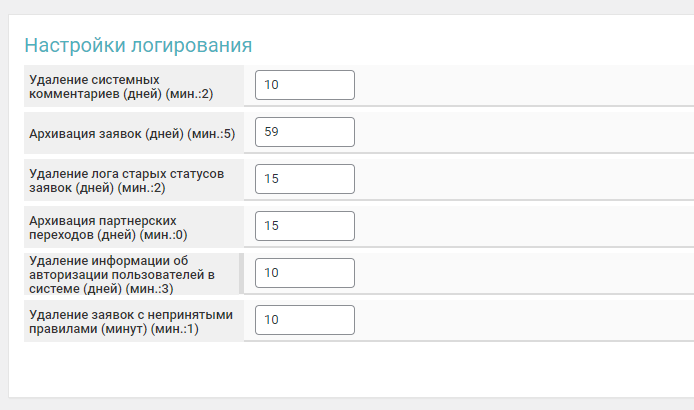Click the Удаление заявок с непринятыми правилами label
This screenshot has height=410, width=694.
point(131,321)
